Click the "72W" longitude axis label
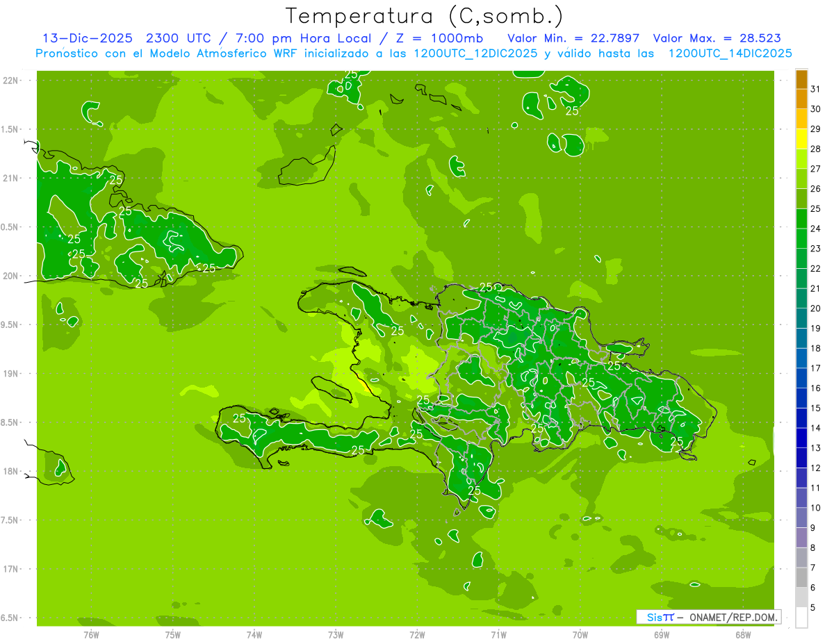 click(417, 634)
